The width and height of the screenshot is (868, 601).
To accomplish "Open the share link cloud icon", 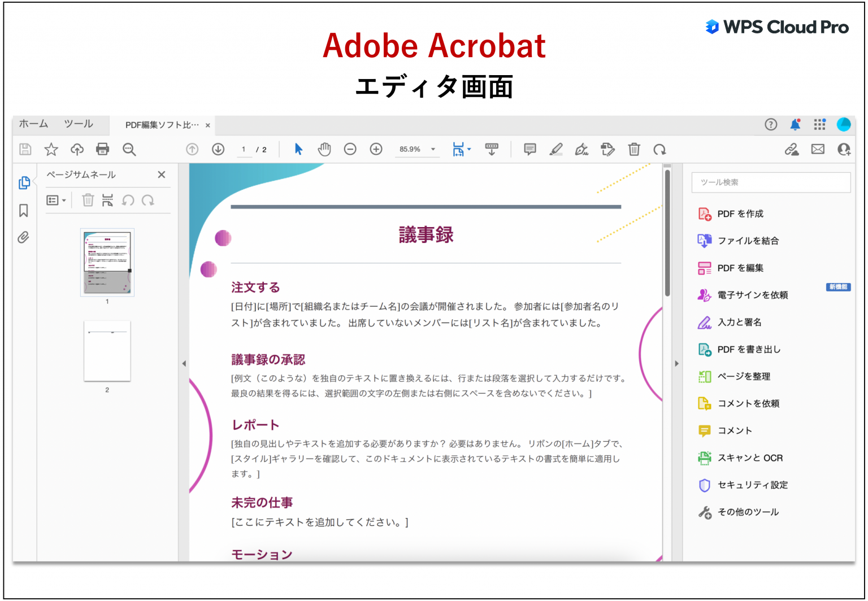I will [x=793, y=149].
